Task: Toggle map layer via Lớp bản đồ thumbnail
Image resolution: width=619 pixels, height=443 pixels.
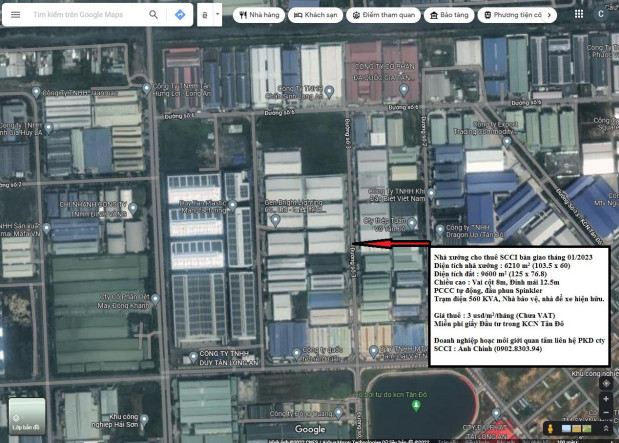Action: click(27, 415)
